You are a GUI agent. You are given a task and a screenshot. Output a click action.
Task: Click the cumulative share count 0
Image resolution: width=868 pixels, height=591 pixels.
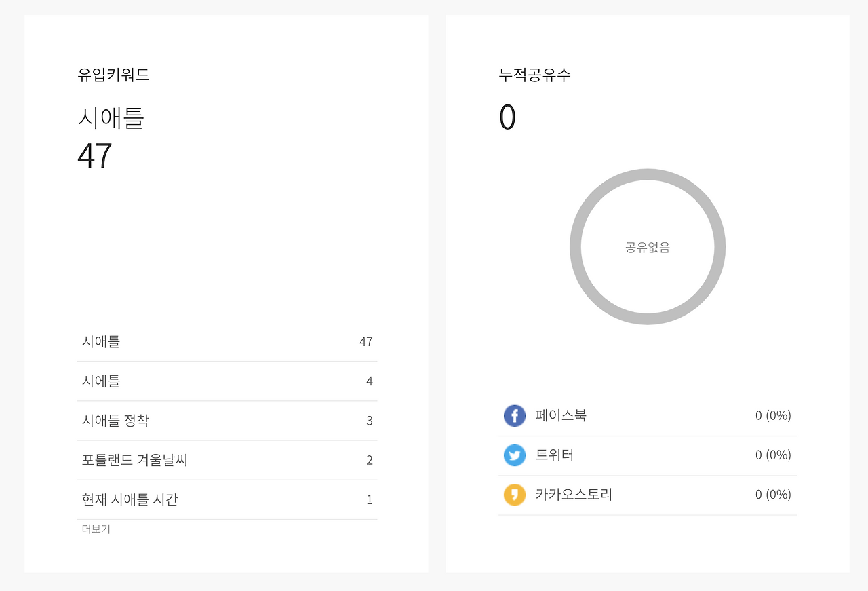507,117
